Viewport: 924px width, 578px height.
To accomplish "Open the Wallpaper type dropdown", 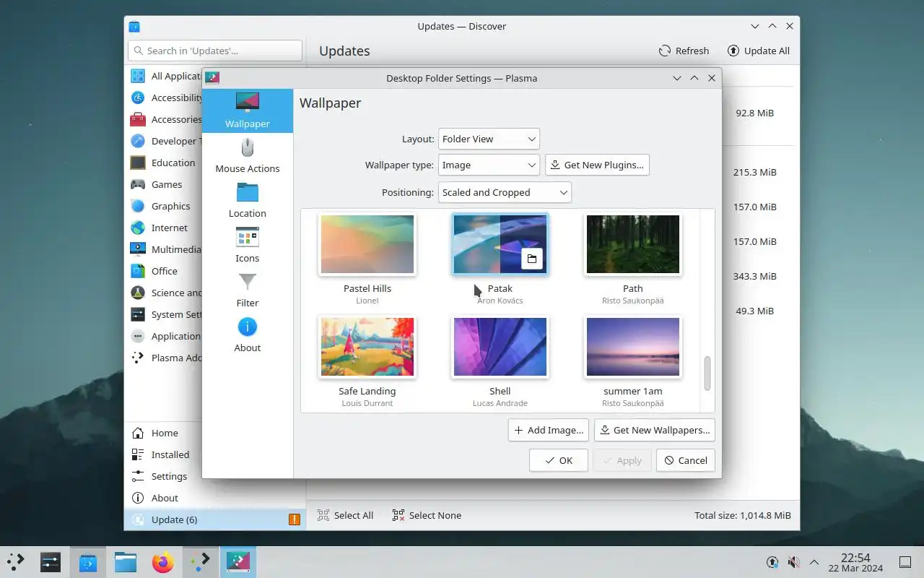I will tap(489, 165).
